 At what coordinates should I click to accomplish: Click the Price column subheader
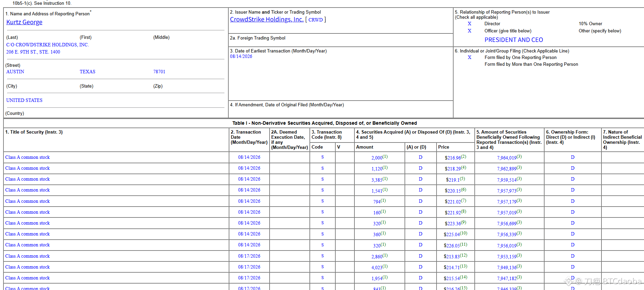pyautogui.click(x=444, y=147)
